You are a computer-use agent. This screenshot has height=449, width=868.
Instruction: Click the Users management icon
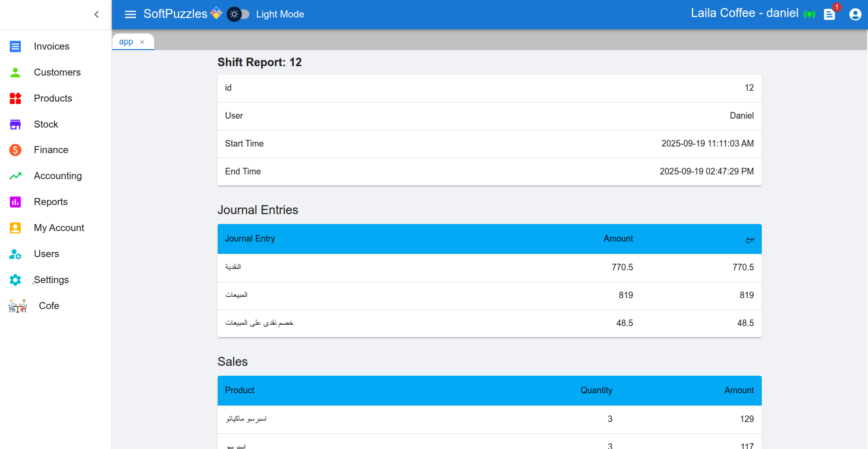click(x=15, y=254)
